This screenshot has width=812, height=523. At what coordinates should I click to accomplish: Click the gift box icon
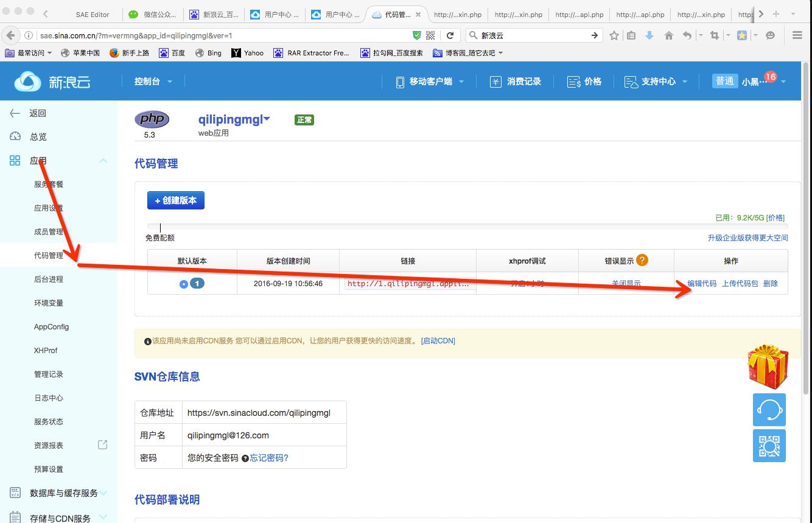768,366
